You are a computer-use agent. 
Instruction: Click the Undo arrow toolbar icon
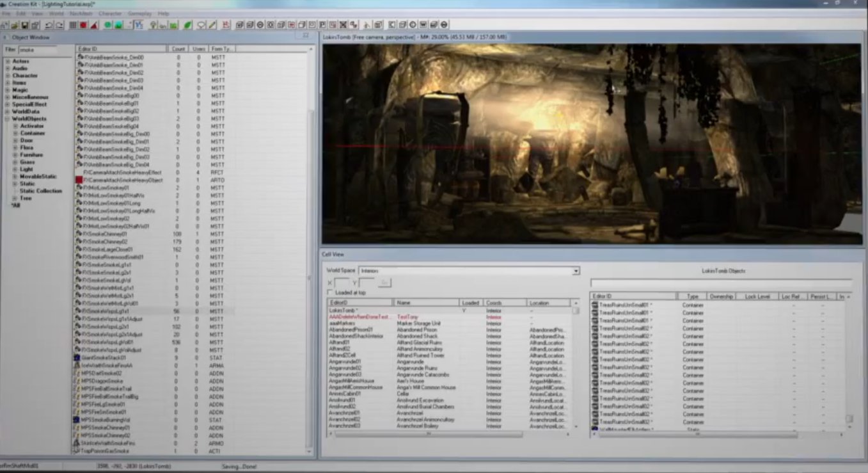[x=48, y=25]
